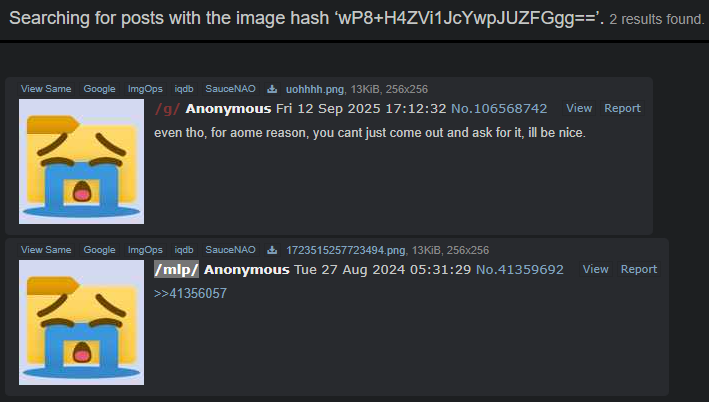Screen dimensions: 709x402
Task: Click Google search on the /g/ post
Action: pyautogui.click(x=99, y=89)
